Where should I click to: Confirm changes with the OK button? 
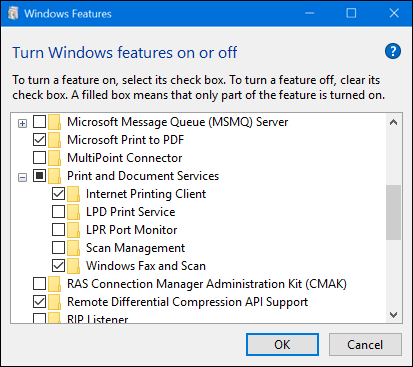282,345
